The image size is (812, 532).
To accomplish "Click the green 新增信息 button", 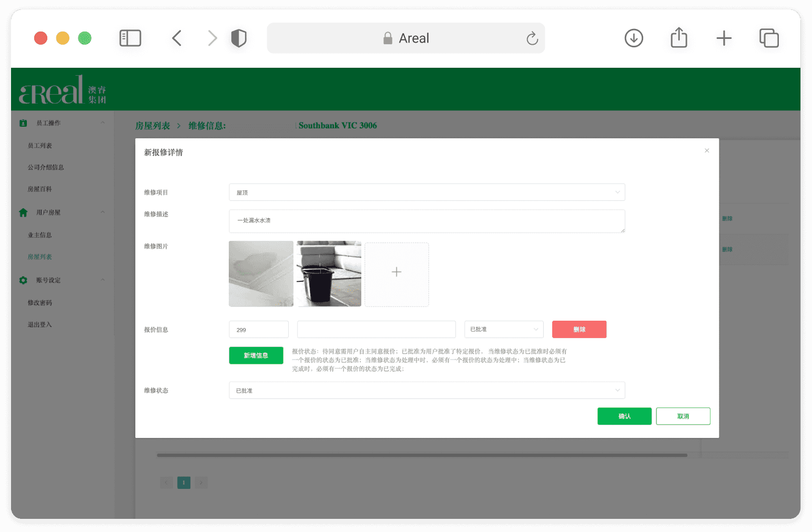I will point(256,356).
